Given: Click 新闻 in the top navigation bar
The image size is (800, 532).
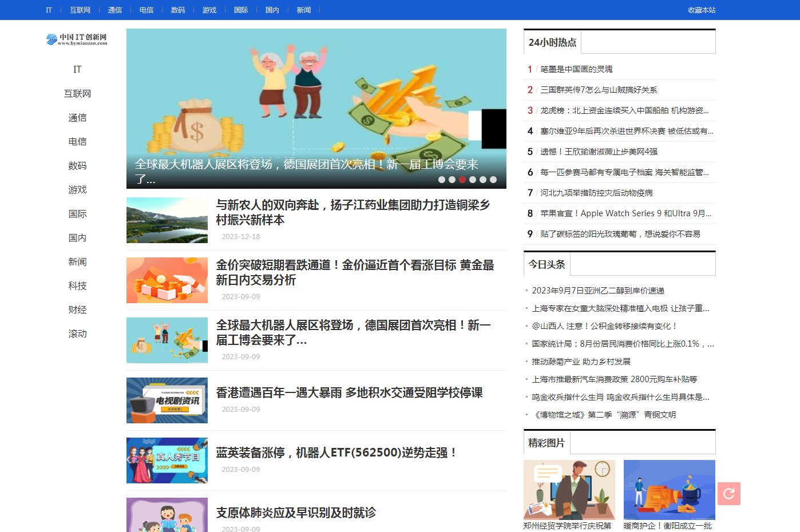Looking at the screenshot, I should click(303, 10).
